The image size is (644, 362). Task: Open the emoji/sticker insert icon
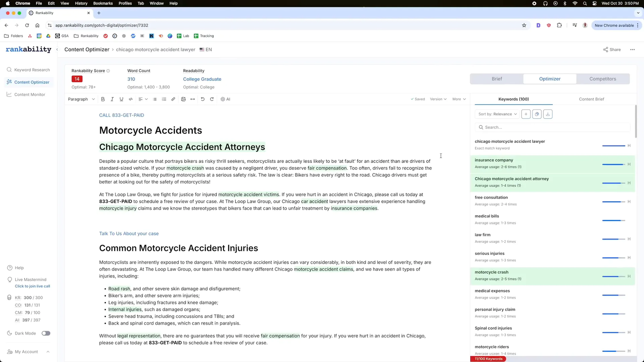[183, 99]
